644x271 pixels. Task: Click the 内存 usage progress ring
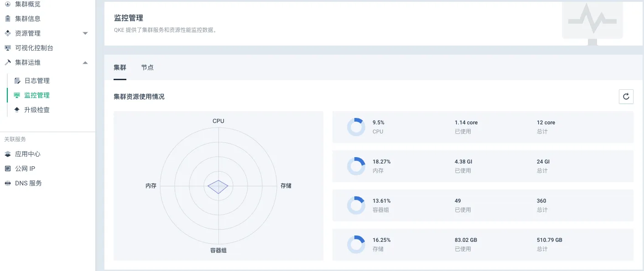[356, 166]
